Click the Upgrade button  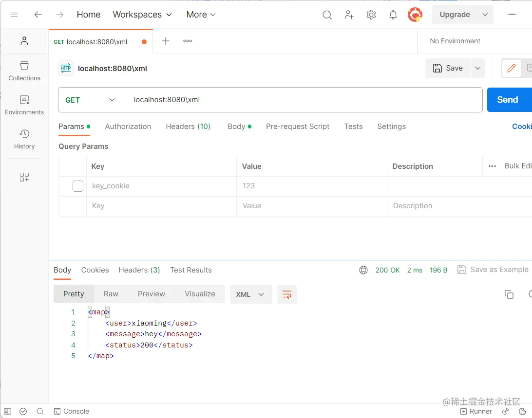click(x=455, y=15)
